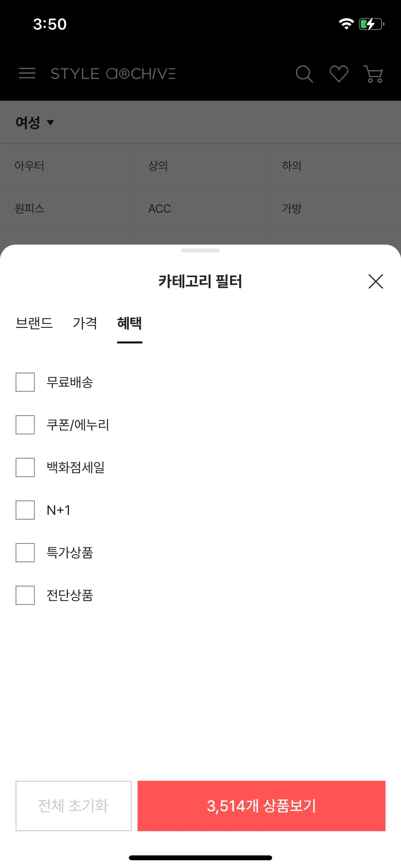The image size is (401, 868).
Task: Select the N+1 benefit checkbox
Action: [x=25, y=510]
